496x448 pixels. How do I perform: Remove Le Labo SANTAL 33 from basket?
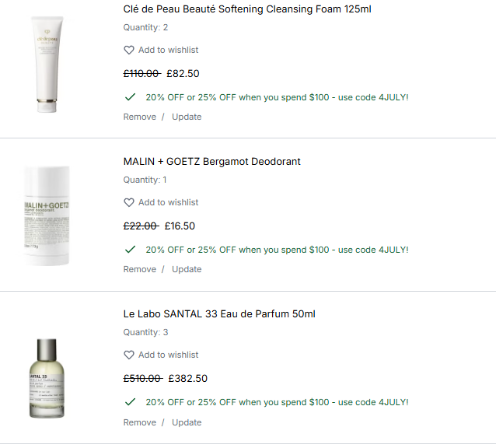pos(140,422)
